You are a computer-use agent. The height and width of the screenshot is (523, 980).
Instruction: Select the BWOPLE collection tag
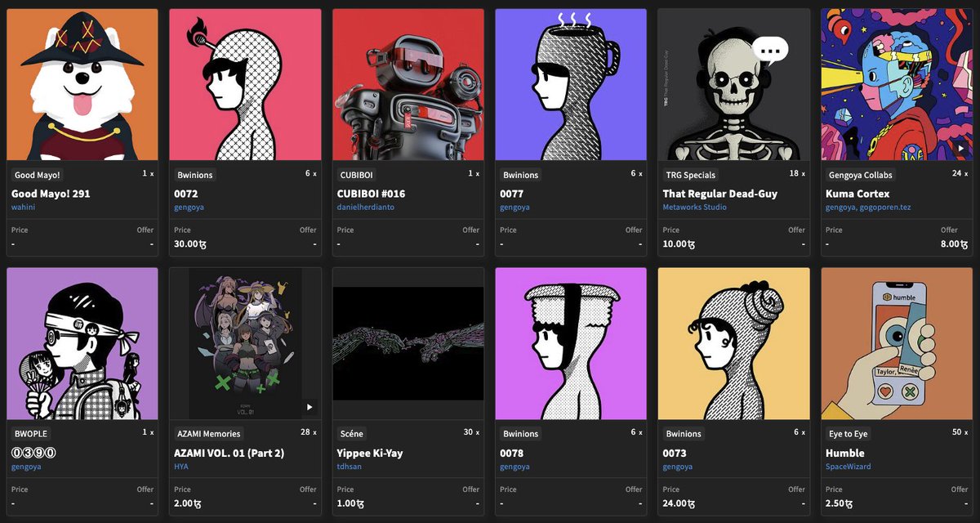pyautogui.click(x=31, y=434)
